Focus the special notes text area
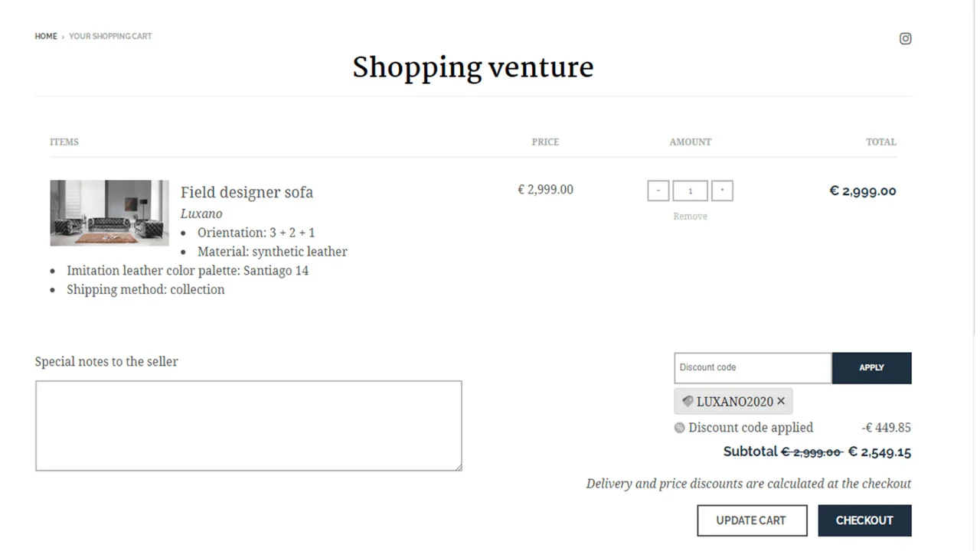The width and height of the screenshot is (980, 551). [248, 425]
